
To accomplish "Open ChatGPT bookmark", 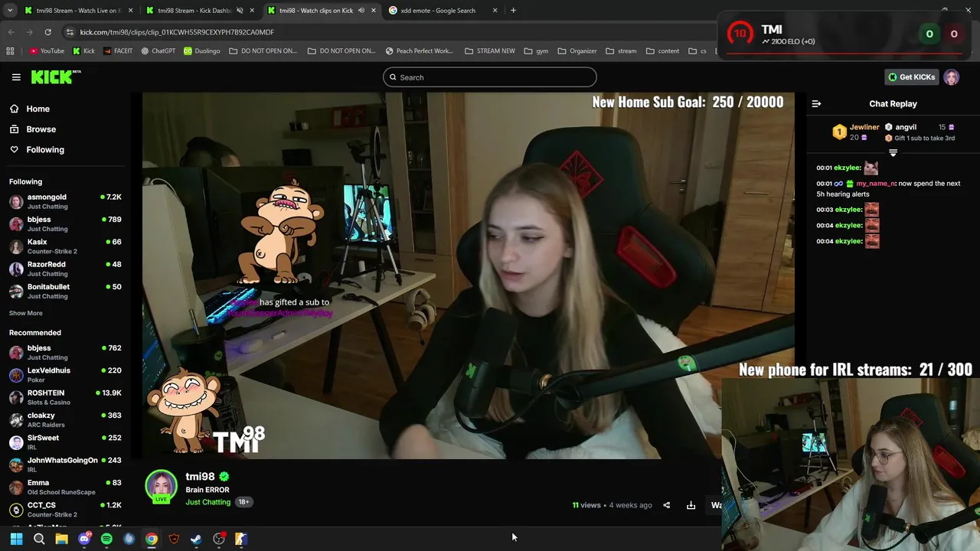I will tap(158, 51).
